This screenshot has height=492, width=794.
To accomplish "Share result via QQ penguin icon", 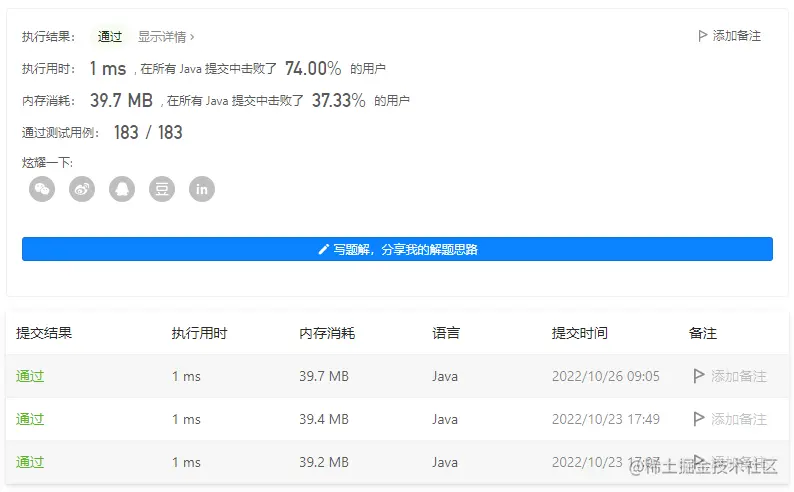I will click(122, 189).
